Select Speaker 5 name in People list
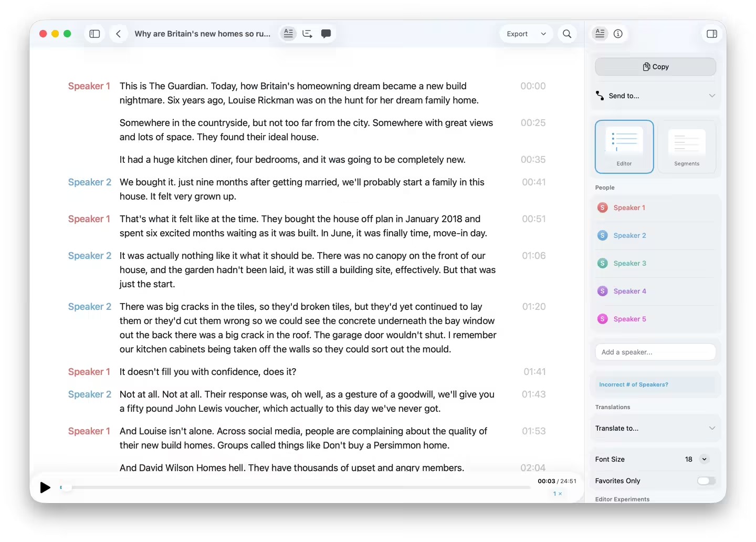This screenshot has height=542, width=756. [629, 319]
